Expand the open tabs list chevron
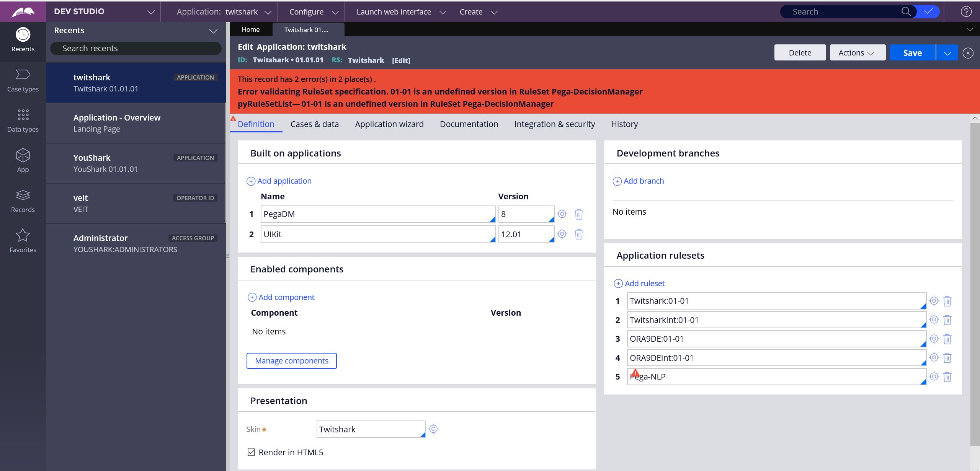 tap(970, 29)
